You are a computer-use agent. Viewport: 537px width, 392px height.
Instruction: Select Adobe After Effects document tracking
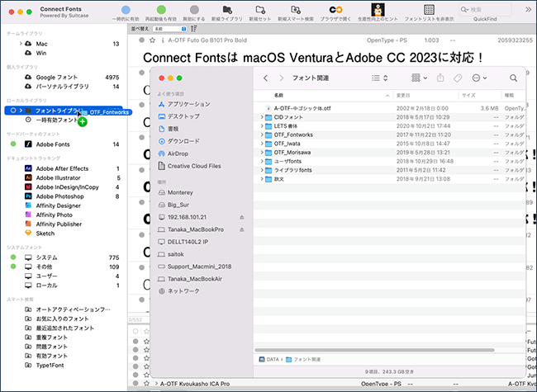click(62, 168)
